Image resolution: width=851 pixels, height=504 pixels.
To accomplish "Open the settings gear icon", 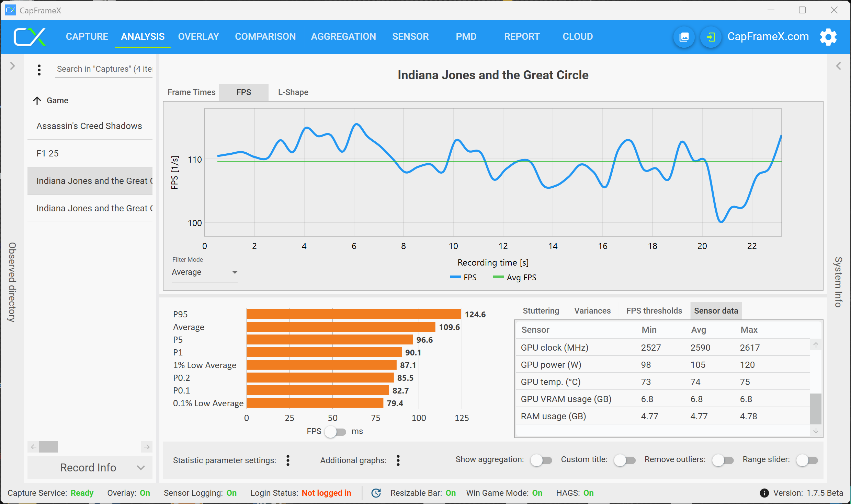I will [x=828, y=37].
